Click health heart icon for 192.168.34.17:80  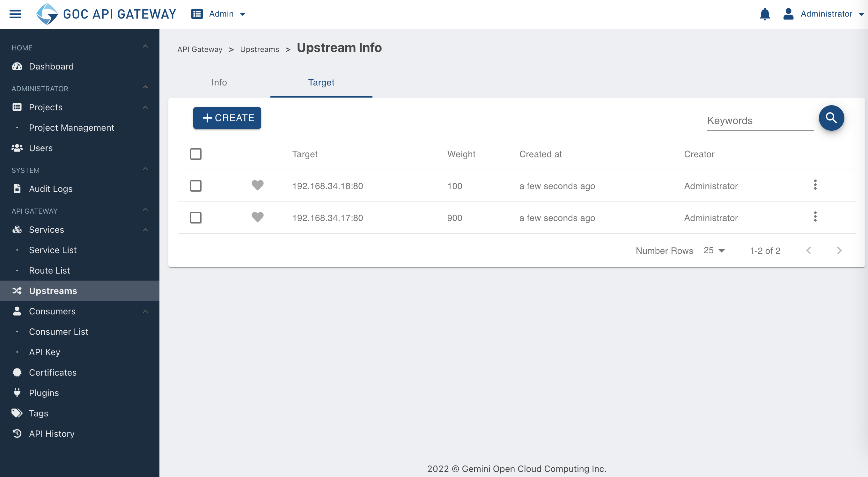257,217
